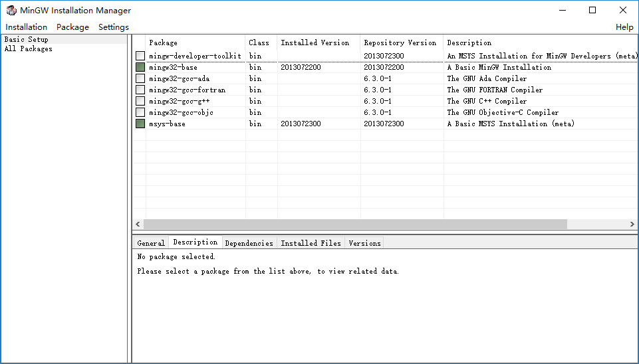Click the MinGW app icon in title bar
Viewport: 639px width, 364px height.
[11, 10]
